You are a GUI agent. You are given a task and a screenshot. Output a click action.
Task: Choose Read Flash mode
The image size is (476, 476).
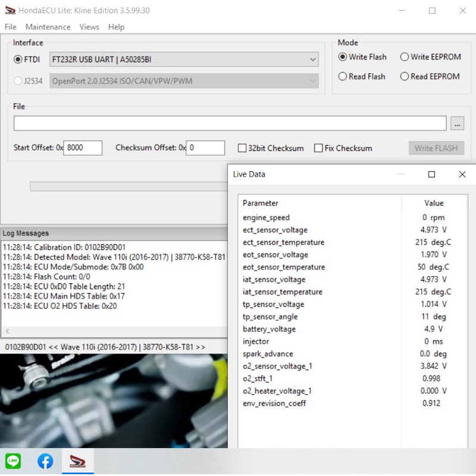pyautogui.click(x=343, y=76)
